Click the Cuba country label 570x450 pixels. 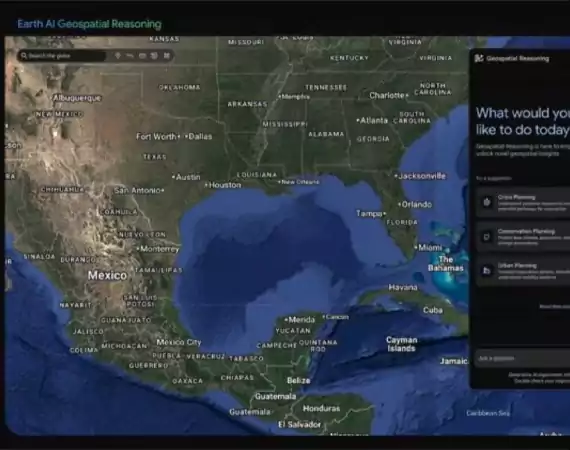[433, 310]
